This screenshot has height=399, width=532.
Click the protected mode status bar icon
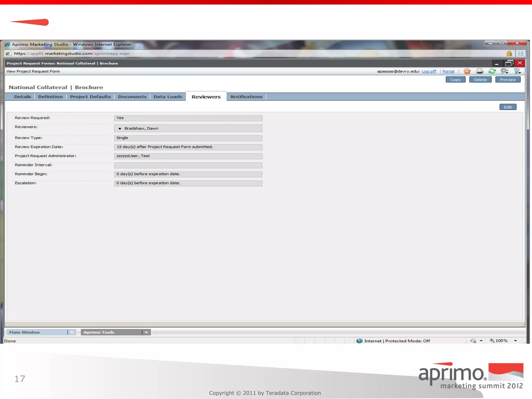[473, 341]
